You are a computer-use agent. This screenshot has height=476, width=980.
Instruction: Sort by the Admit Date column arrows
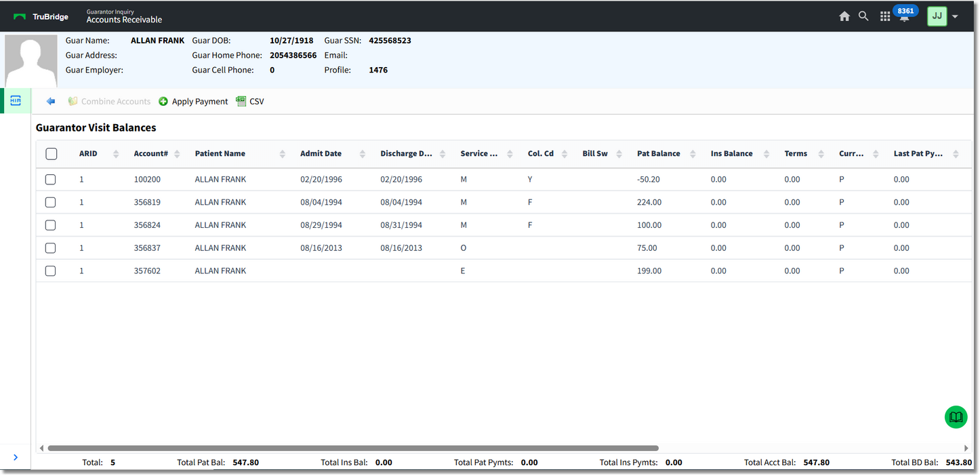[363, 154]
